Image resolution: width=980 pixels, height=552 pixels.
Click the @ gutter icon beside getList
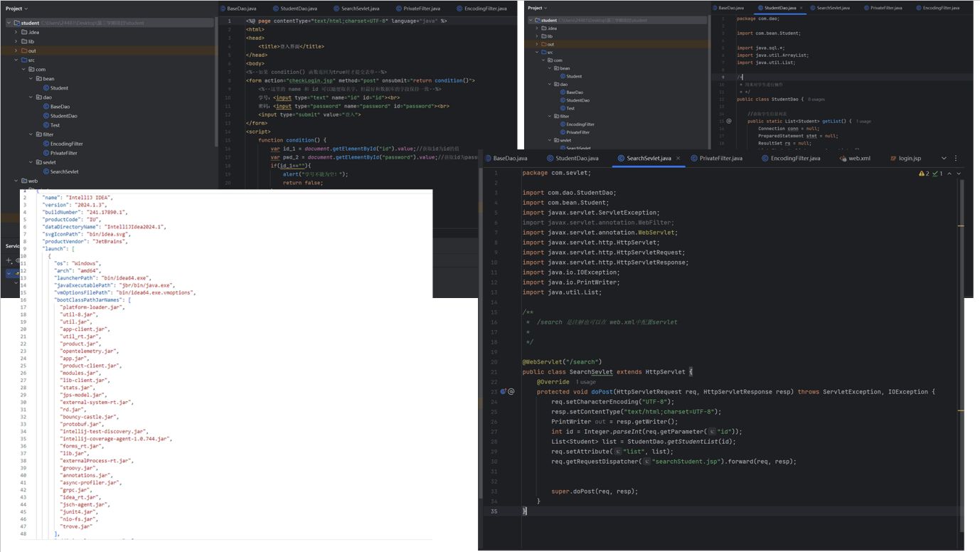[729, 122]
